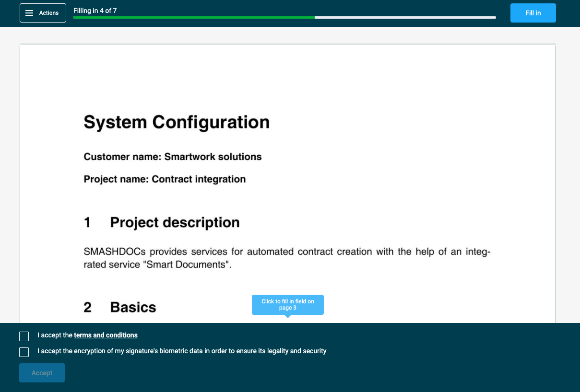Click the hamburger icon in Actions button
This screenshot has width=580, height=392.
(x=29, y=13)
